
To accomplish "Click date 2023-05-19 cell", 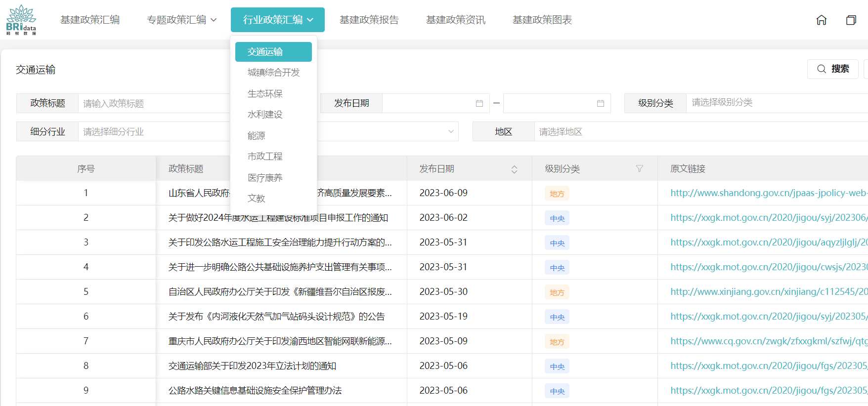I will tap(443, 317).
